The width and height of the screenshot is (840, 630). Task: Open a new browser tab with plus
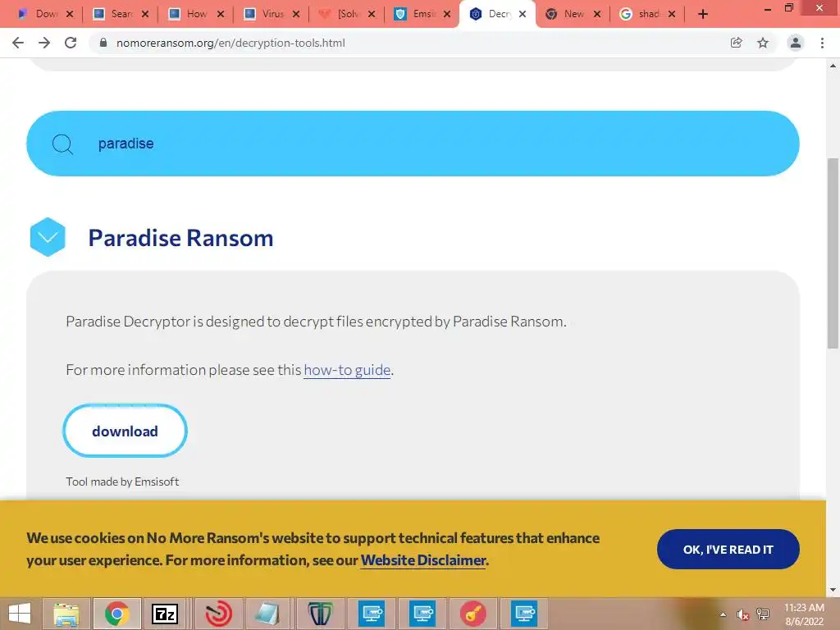tap(703, 14)
